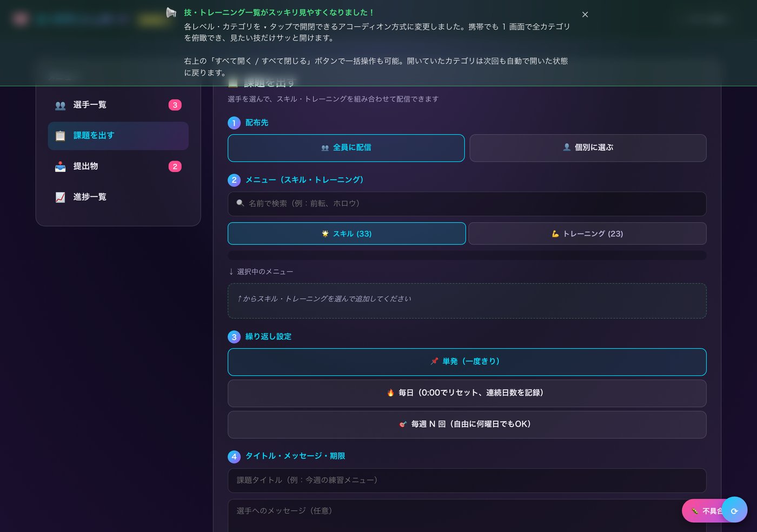Click the 選択中のメニュー label
The width and height of the screenshot is (757, 532).
tap(261, 271)
